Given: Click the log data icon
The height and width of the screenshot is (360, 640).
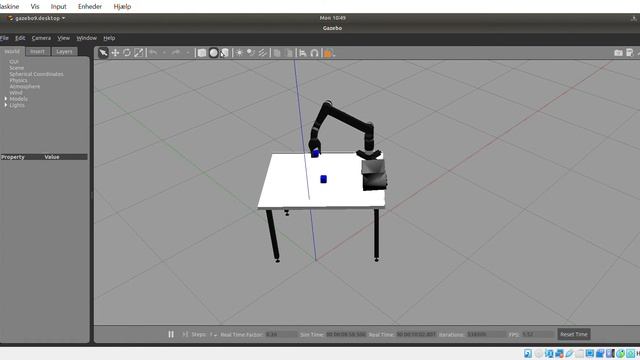Looking at the screenshot, I should click(x=630, y=53).
